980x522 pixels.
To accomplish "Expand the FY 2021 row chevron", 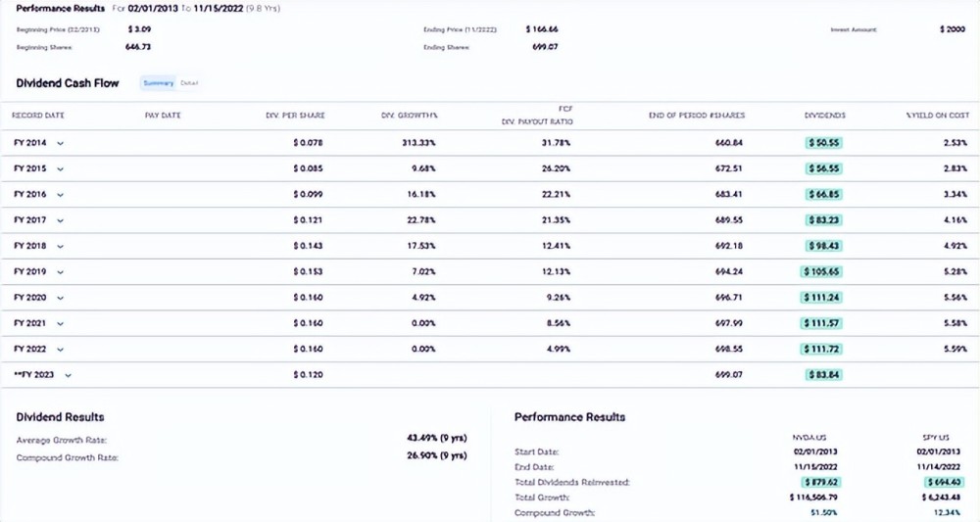I will point(61,322).
